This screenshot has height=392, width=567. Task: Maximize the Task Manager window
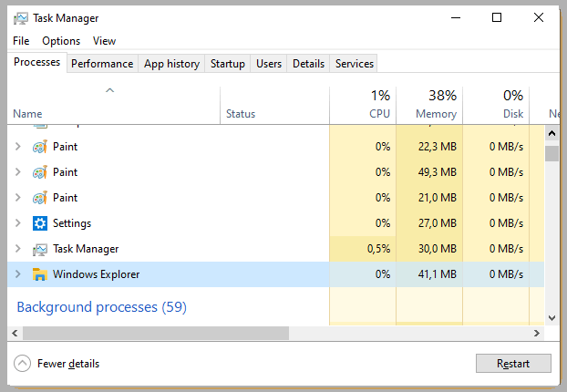click(497, 17)
